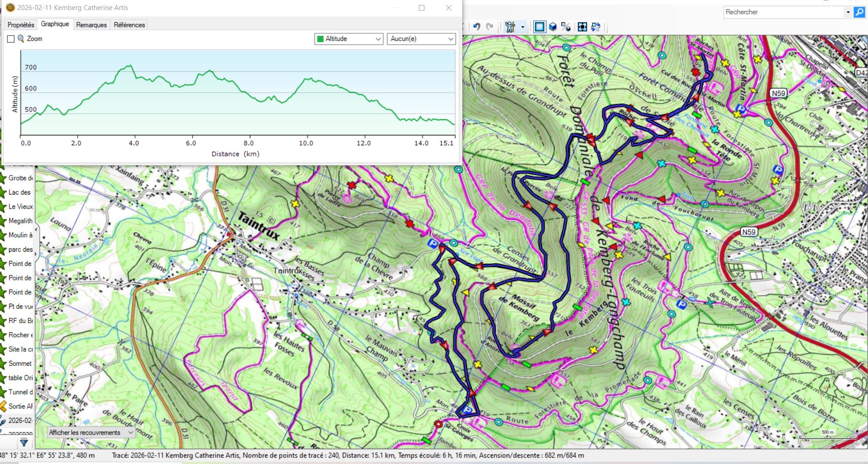Switch to the 3D cube map view
Screen dimensions: 868x464
[553, 27]
